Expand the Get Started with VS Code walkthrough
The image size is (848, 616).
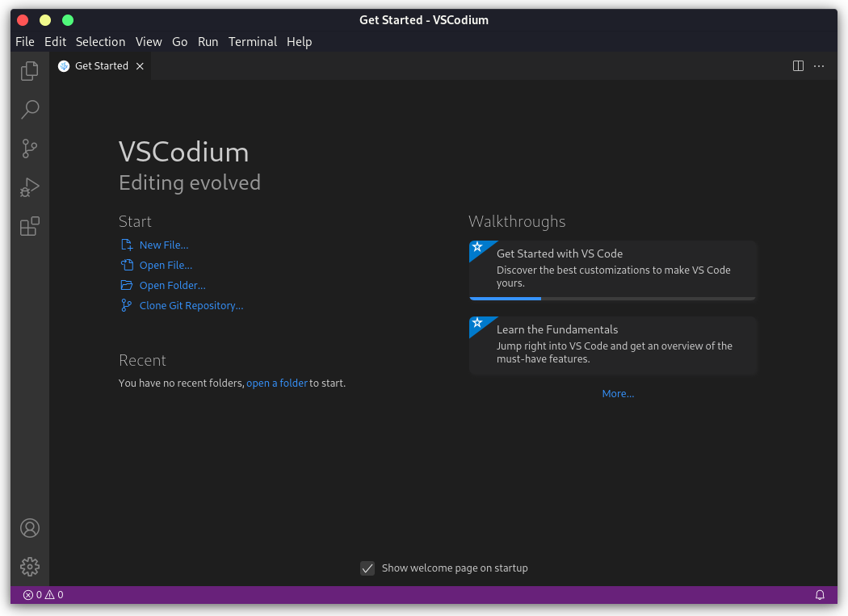coord(611,268)
